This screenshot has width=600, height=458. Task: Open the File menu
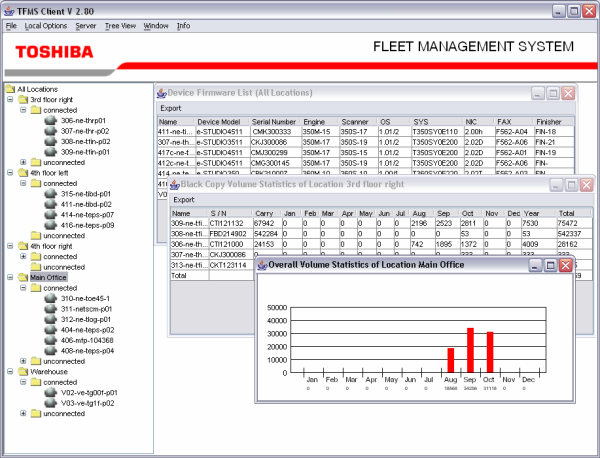[11, 26]
